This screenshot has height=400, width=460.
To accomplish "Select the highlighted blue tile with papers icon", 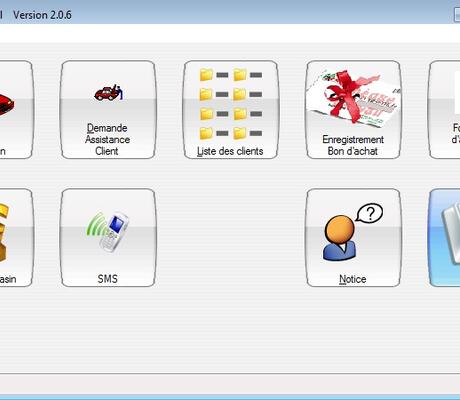I will [444, 238].
